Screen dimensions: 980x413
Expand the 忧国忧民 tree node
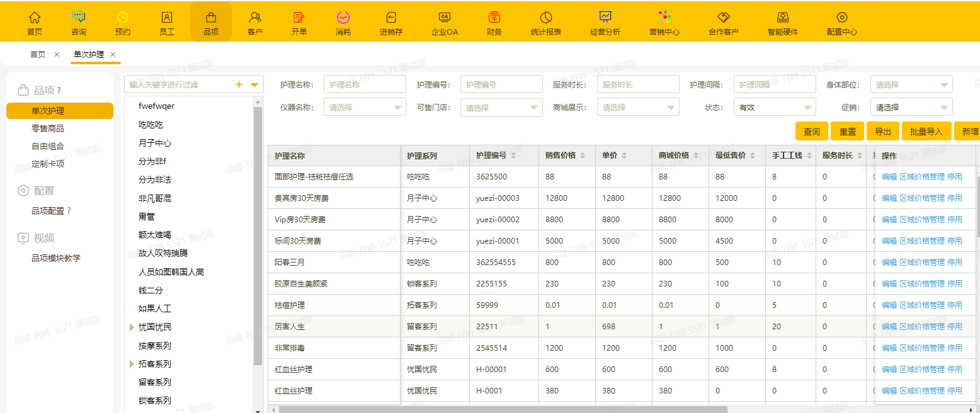tap(132, 327)
